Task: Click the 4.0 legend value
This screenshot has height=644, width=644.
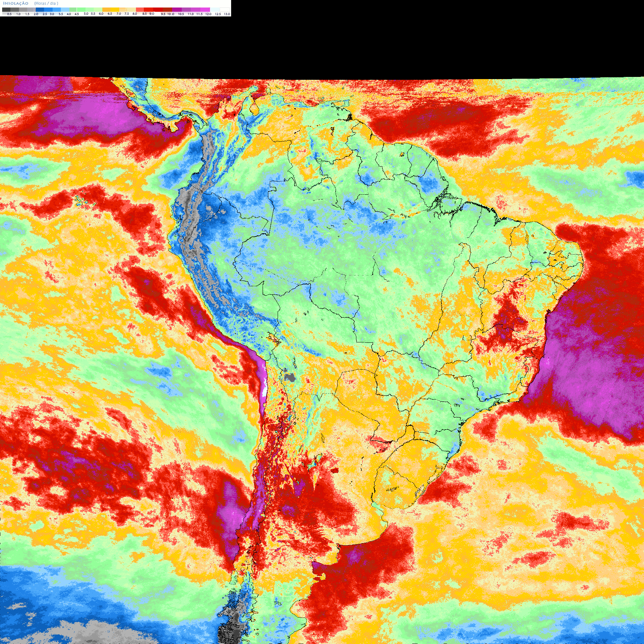Action: click(x=69, y=14)
